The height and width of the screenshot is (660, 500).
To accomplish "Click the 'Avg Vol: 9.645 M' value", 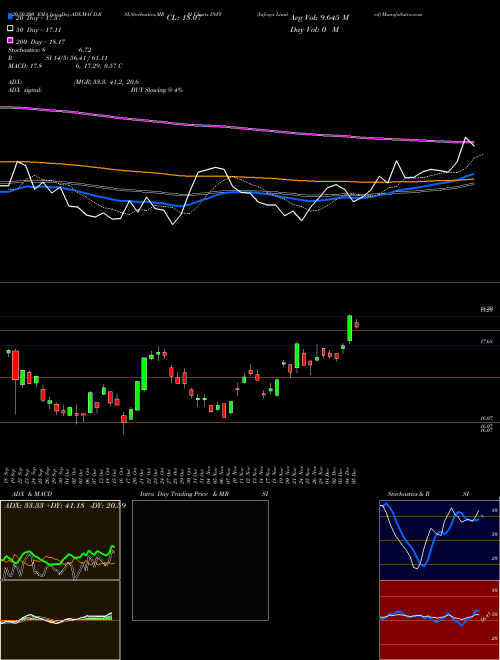I will pos(319,18).
